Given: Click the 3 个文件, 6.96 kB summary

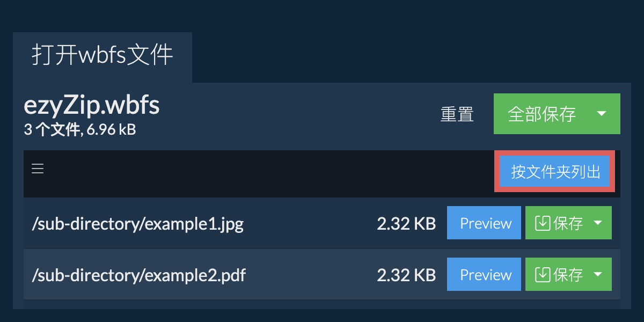Looking at the screenshot, I should point(80,129).
